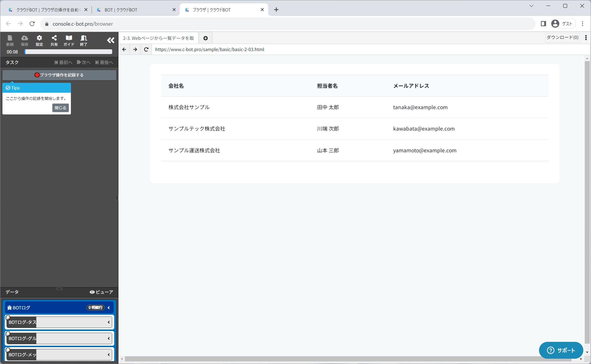
Task: Click the 共有 share icon
Action: [x=54, y=40]
